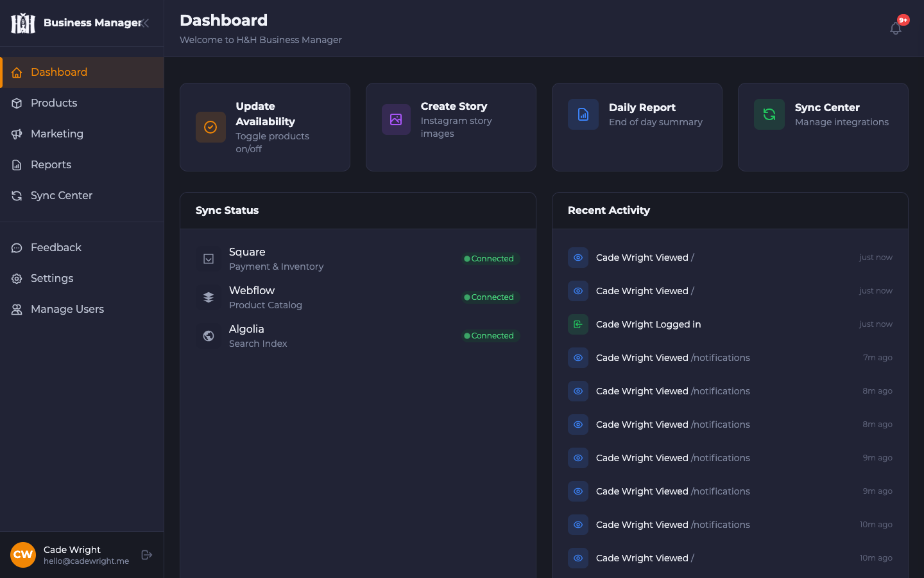Click the Square integration icon
The height and width of the screenshot is (578, 924).
209,259
